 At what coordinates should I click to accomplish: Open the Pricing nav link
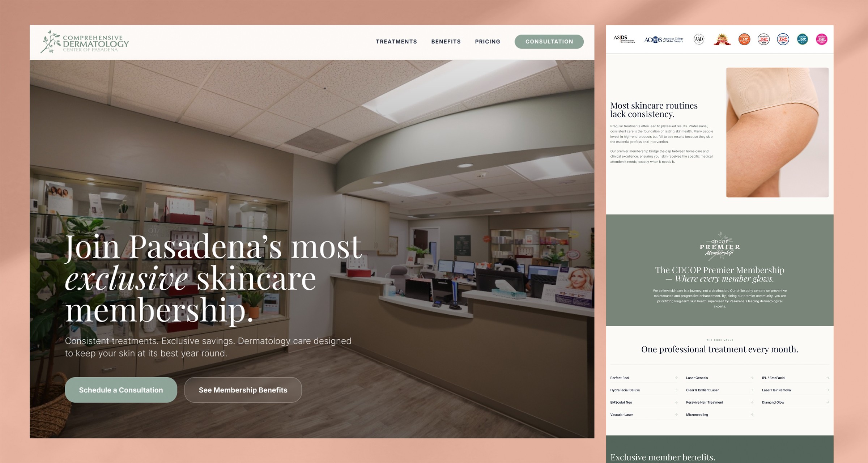click(488, 42)
